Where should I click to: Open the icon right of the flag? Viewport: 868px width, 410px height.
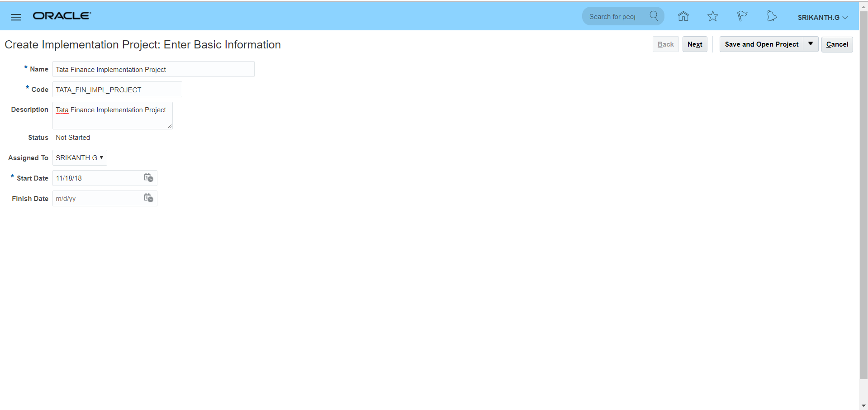pyautogui.click(x=772, y=17)
